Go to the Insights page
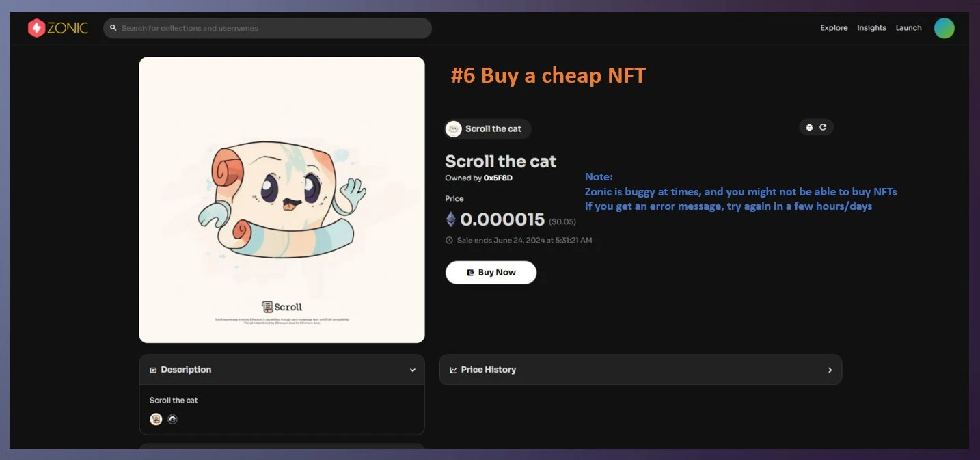 click(871, 28)
